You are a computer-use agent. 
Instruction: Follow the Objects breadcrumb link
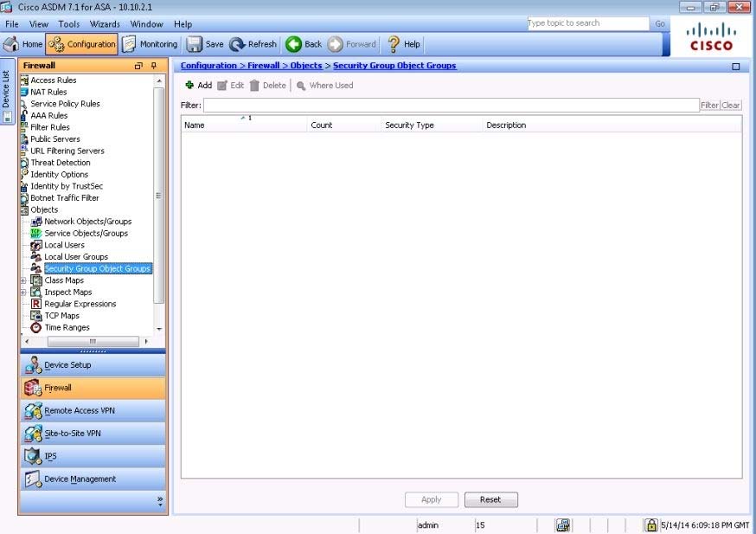pyautogui.click(x=305, y=66)
